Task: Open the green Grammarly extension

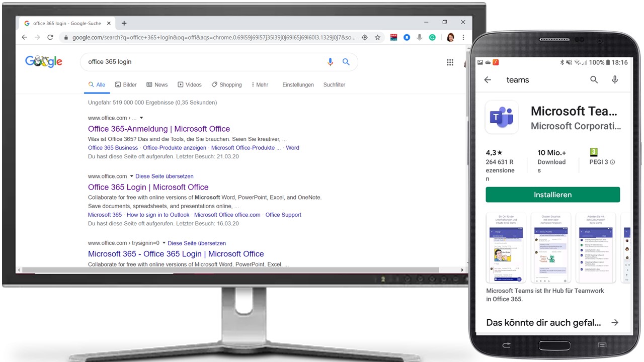Action: [x=432, y=37]
